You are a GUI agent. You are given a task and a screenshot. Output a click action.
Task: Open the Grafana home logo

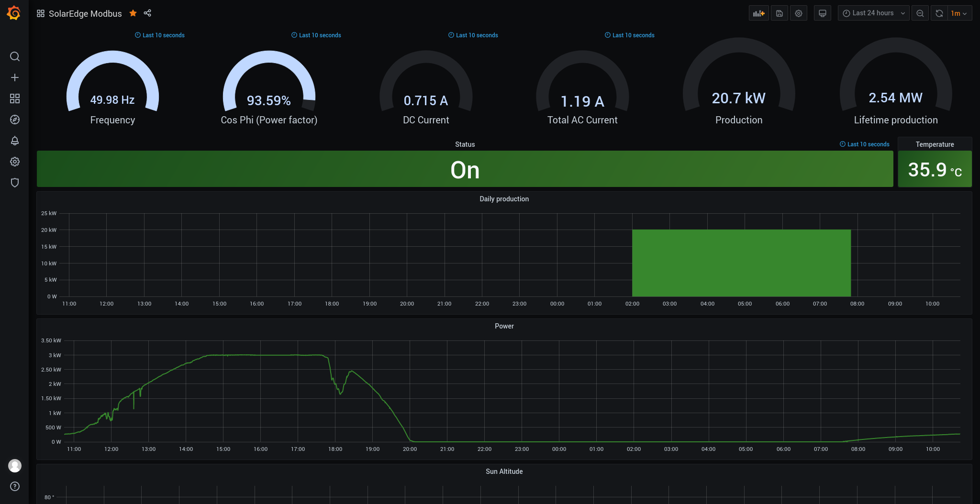pyautogui.click(x=14, y=13)
